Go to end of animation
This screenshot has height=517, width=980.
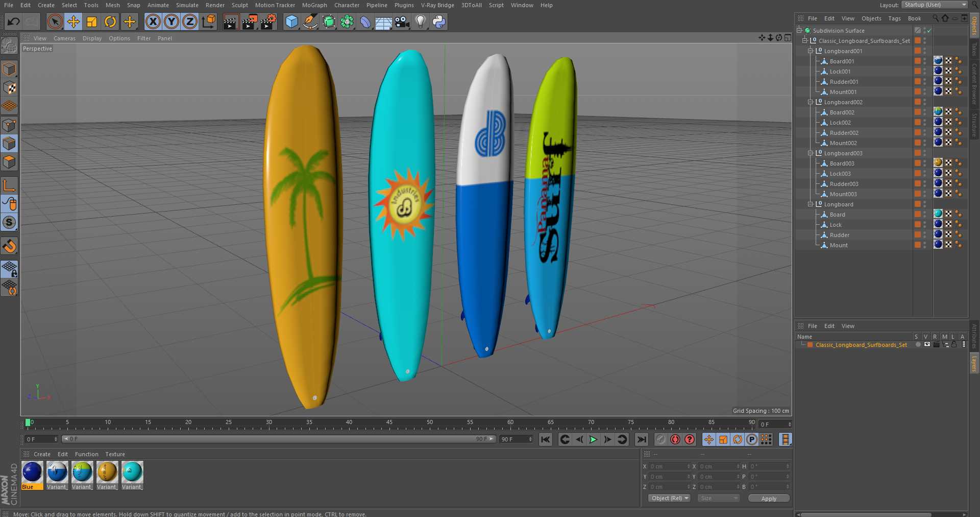point(642,439)
